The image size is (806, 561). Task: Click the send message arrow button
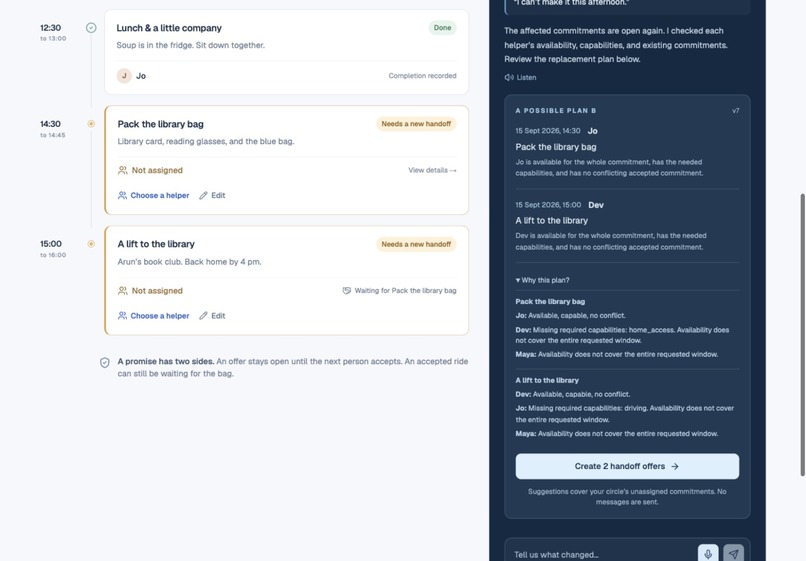734,554
